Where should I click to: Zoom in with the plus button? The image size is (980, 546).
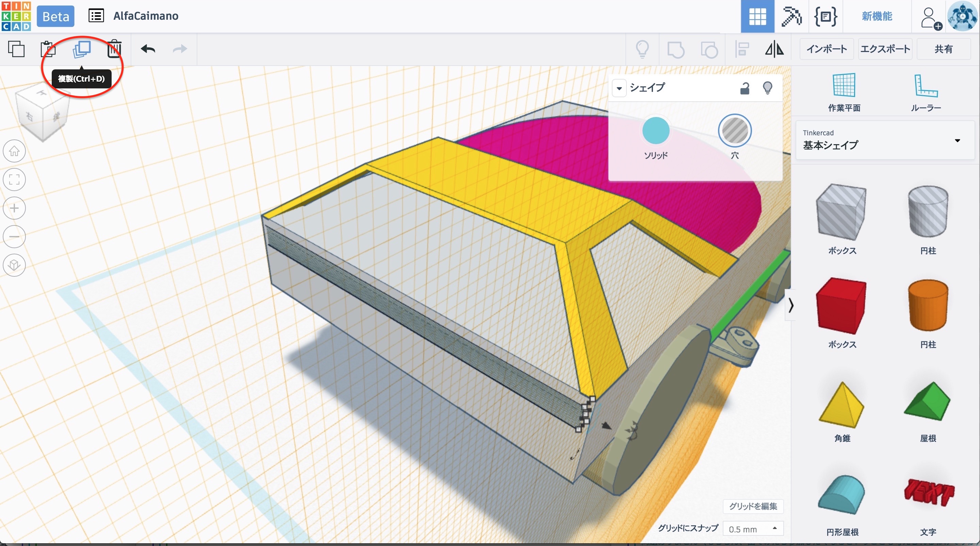coord(14,208)
